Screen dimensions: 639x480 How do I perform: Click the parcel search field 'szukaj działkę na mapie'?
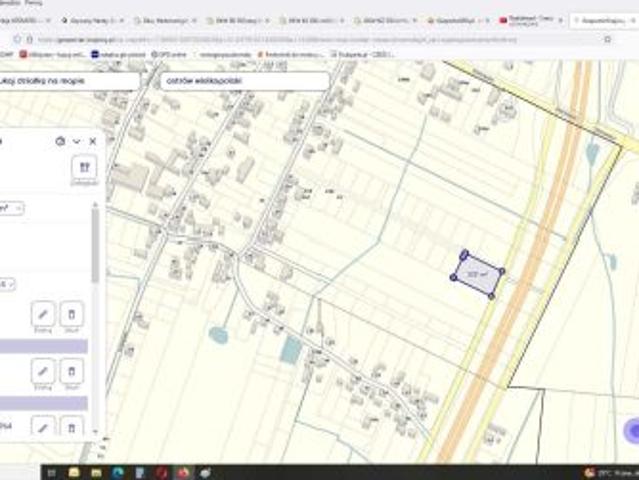69,81
